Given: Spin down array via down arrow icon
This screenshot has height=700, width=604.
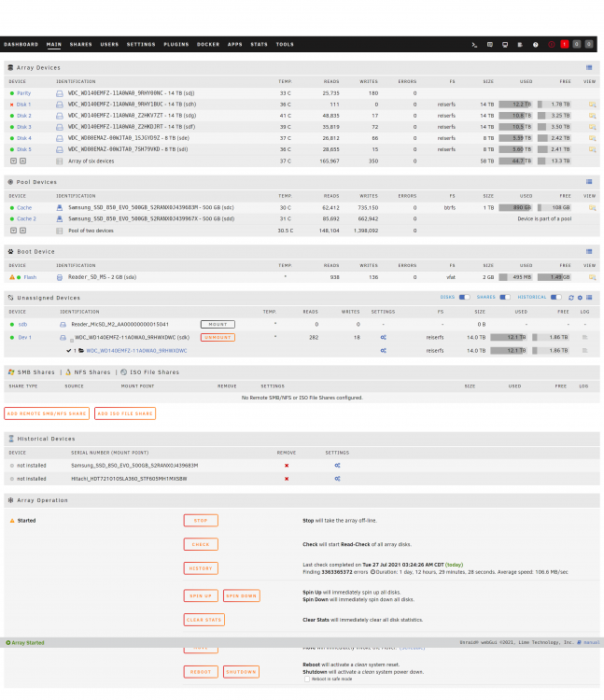Looking at the screenshot, I should pos(13,161).
